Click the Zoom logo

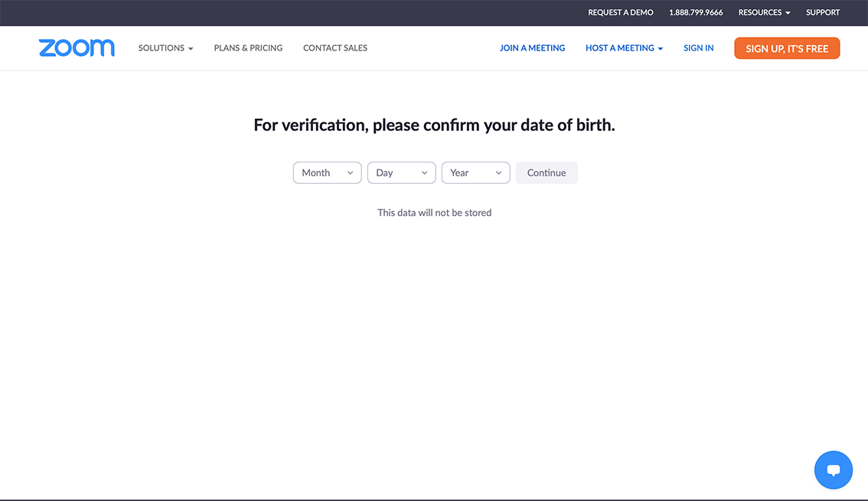coord(77,47)
